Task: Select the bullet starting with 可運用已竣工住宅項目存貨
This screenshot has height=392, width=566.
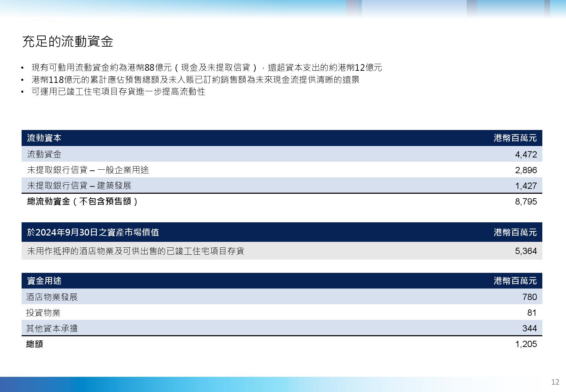Action: tap(118, 92)
